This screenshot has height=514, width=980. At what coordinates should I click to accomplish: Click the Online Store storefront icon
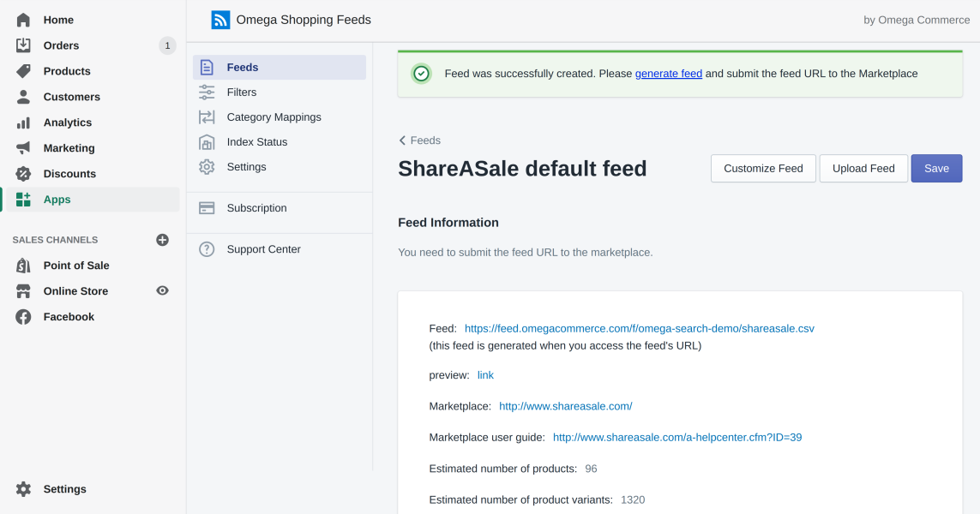click(23, 291)
